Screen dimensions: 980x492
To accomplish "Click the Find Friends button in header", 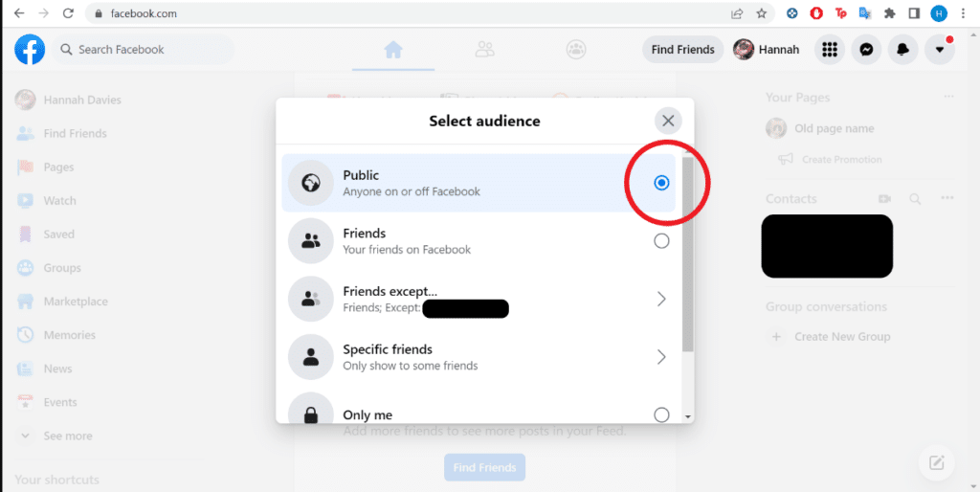I will (682, 50).
